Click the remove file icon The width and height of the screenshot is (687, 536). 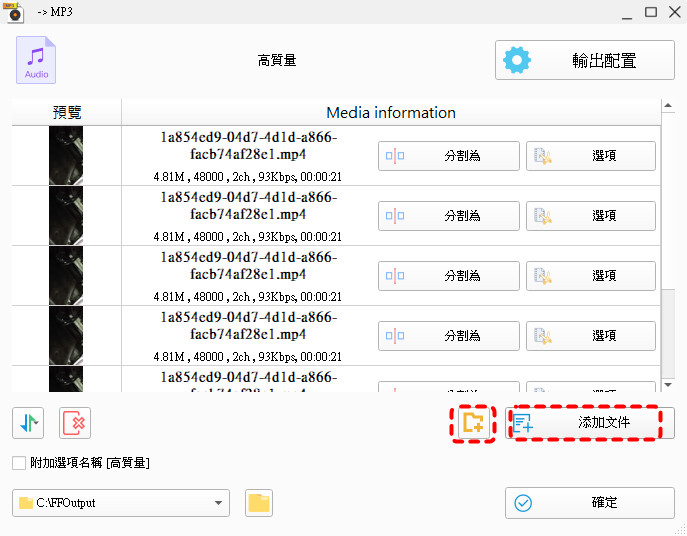click(x=75, y=423)
